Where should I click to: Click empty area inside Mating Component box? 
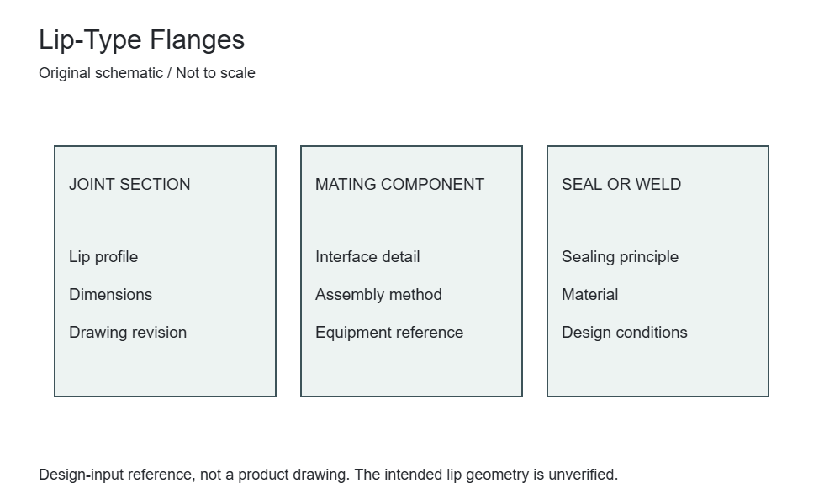tap(411, 368)
